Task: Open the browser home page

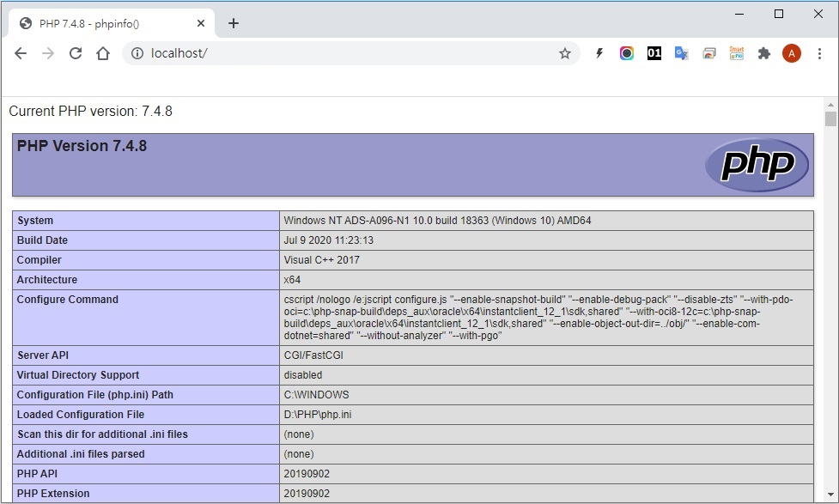Action: click(103, 53)
